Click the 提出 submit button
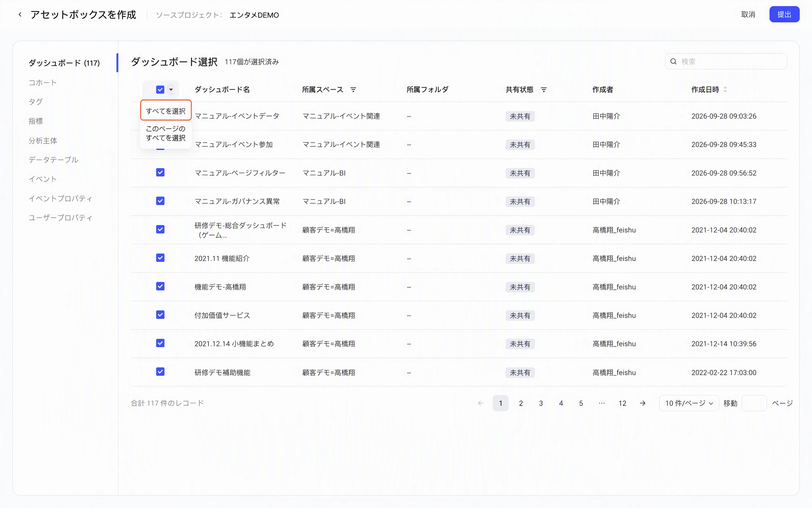This screenshot has width=812, height=508. coord(784,14)
